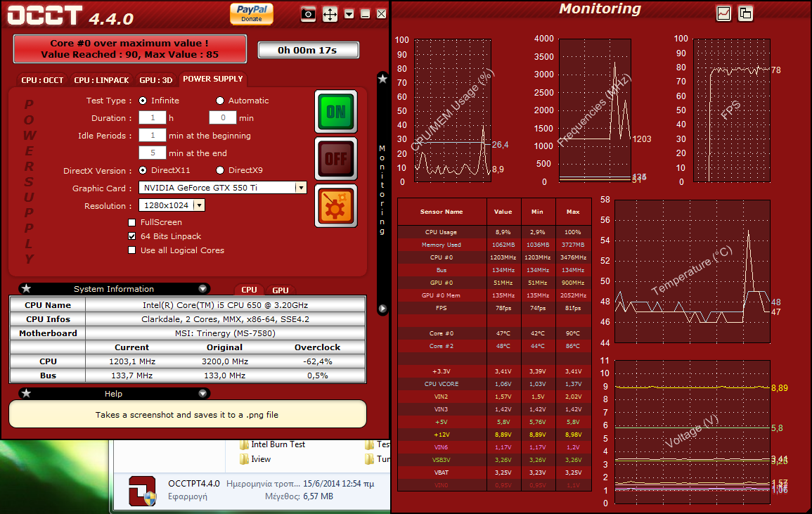The height and width of the screenshot is (514, 812).
Task: Click the CPU/MEM Usage graph
Action: tap(453, 110)
